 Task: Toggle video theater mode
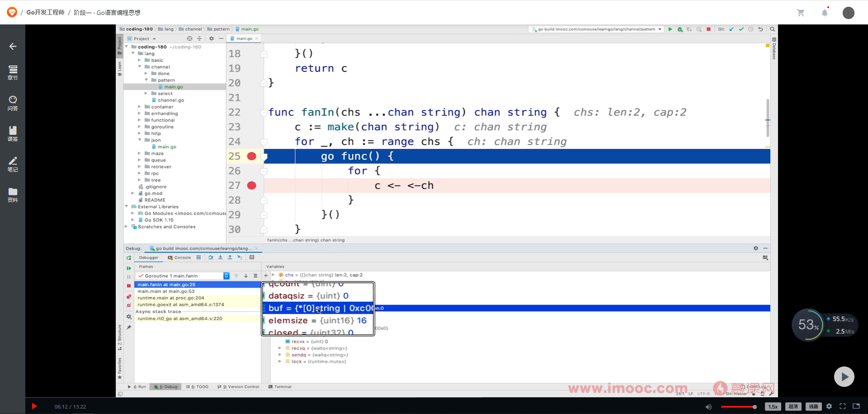click(856, 406)
